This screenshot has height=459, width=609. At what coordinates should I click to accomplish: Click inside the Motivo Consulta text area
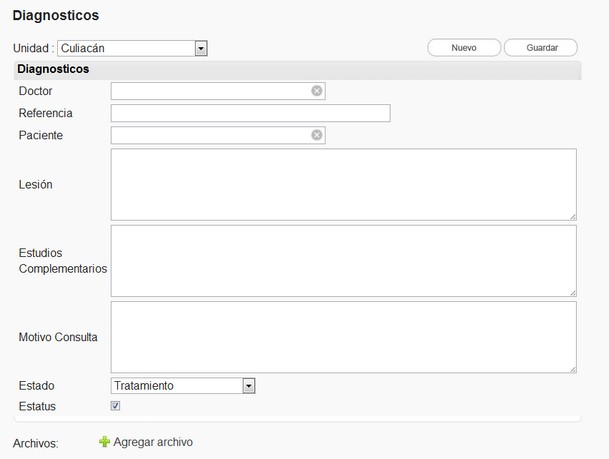coord(343,337)
